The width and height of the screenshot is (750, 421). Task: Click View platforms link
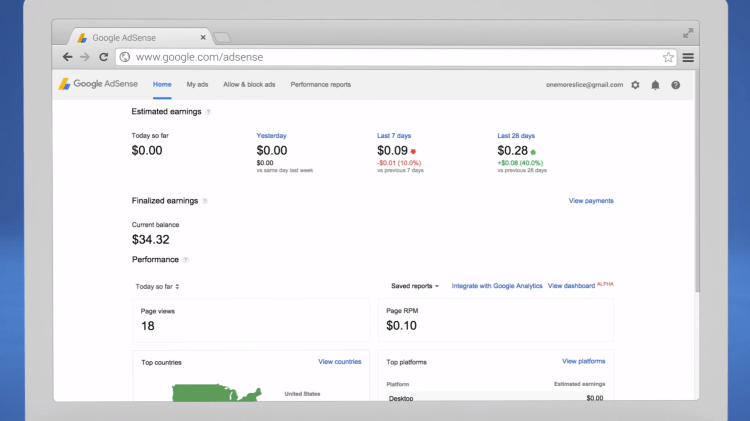(584, 361)
